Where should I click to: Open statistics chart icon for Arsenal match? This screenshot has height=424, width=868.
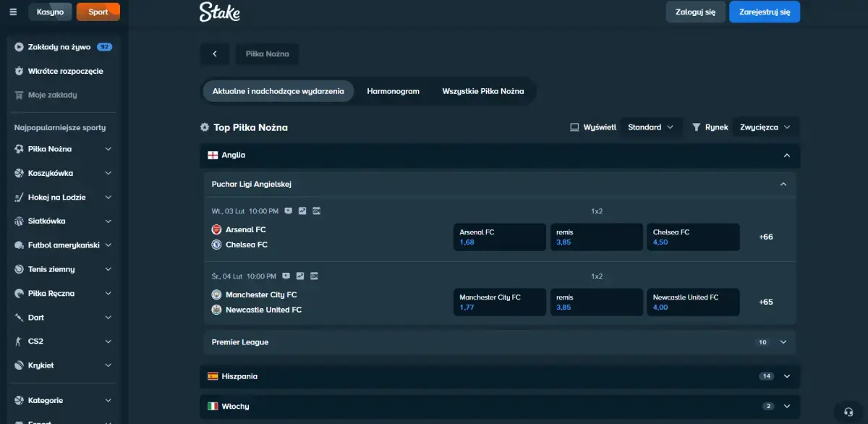302,211
